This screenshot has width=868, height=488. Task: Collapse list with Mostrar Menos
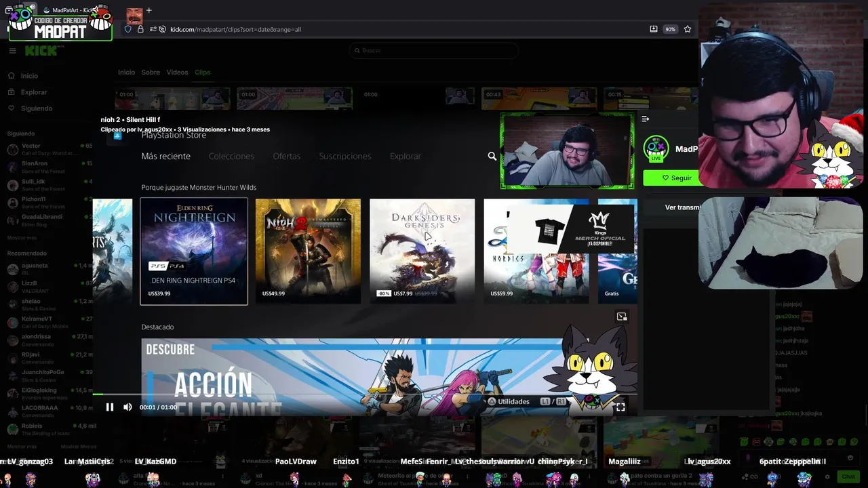79,447
